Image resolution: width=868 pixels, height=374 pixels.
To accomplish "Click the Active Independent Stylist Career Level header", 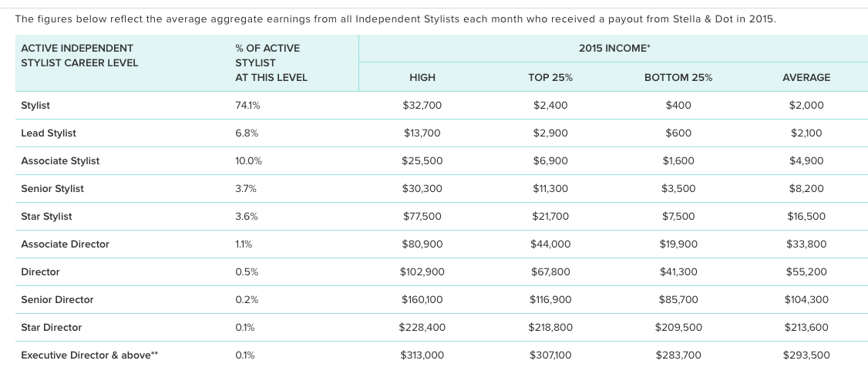I will 79,55.
